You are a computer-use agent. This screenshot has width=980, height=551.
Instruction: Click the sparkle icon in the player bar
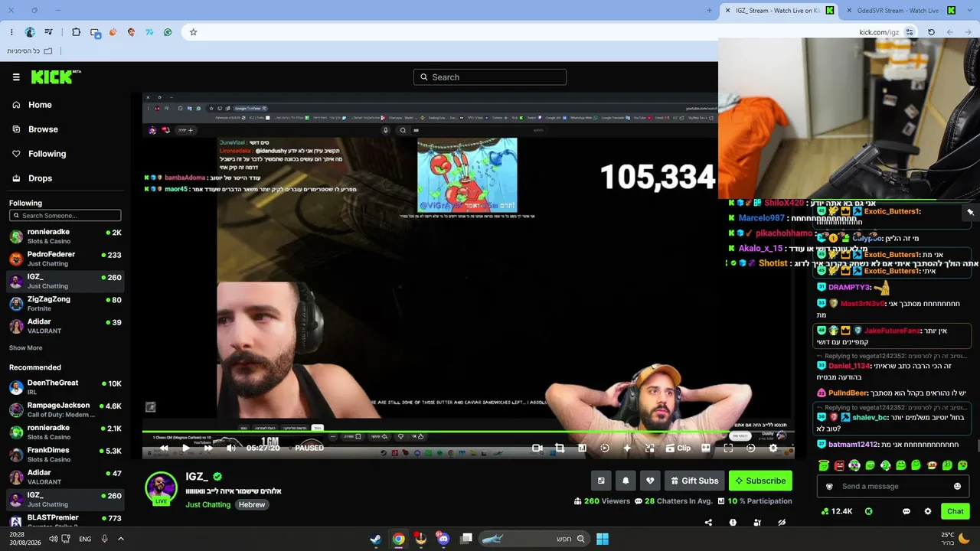(x=627, y=448)
